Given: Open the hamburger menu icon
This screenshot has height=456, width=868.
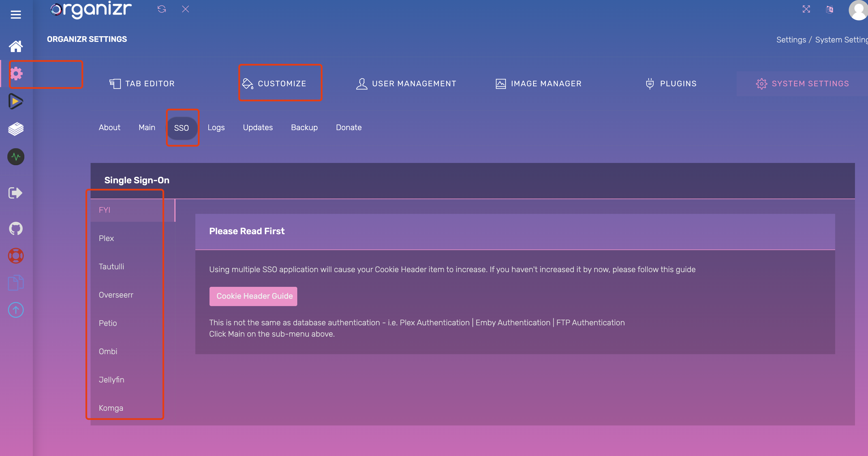Looking at the screenshot, I should tap(16, 14).
